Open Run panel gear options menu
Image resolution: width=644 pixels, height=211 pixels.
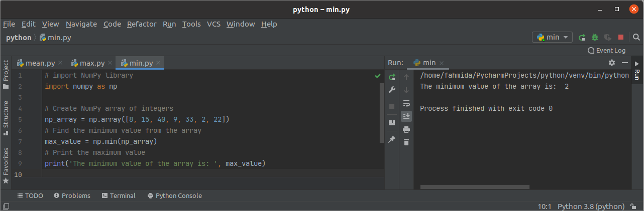(x=611, y=63)
